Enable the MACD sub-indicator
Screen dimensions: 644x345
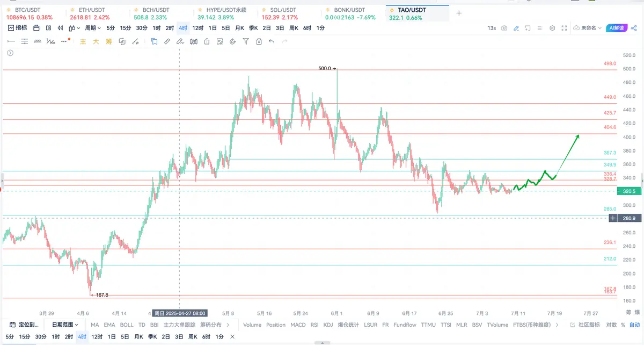tap(298, 325)
